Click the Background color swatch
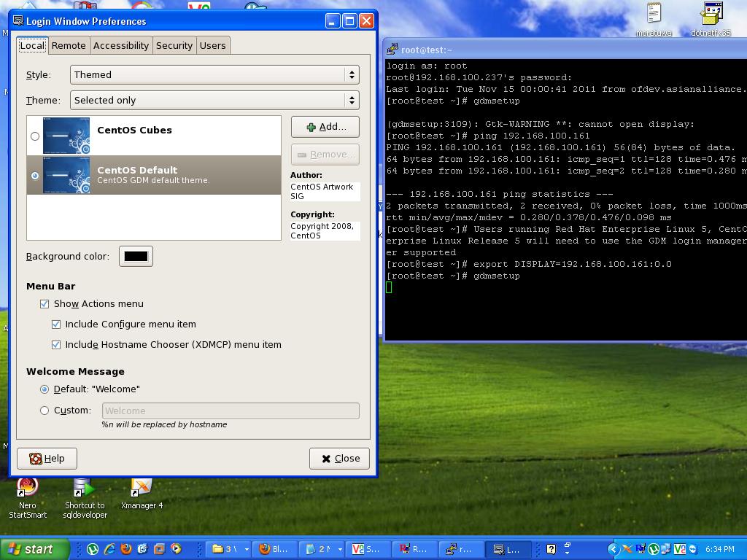 coord(136,256)
